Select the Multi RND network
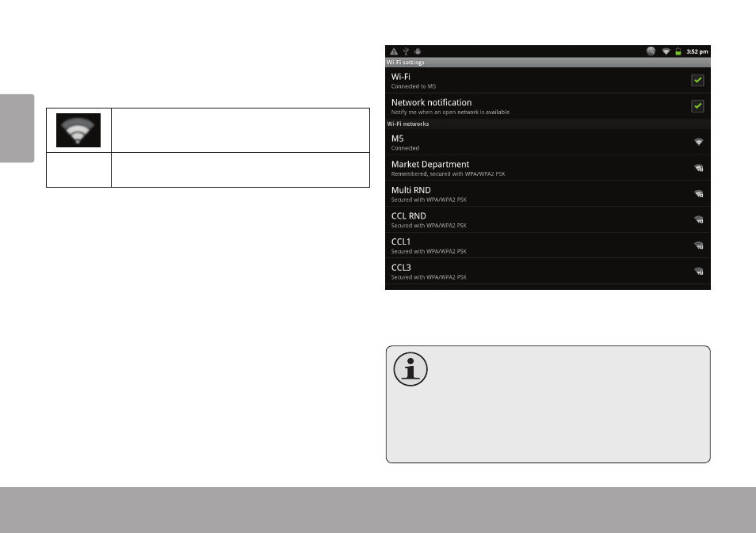 [x=548, y=194]
